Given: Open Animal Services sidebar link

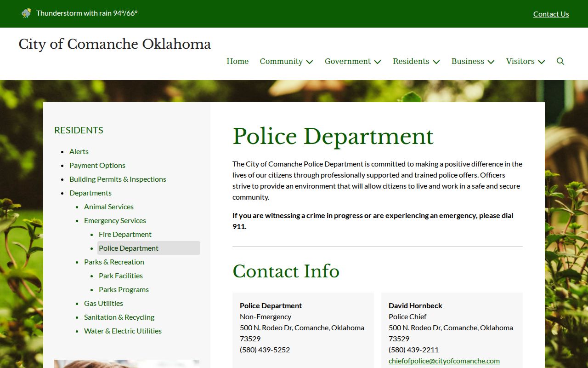Looking at the screenshot, I should point(109,207).
